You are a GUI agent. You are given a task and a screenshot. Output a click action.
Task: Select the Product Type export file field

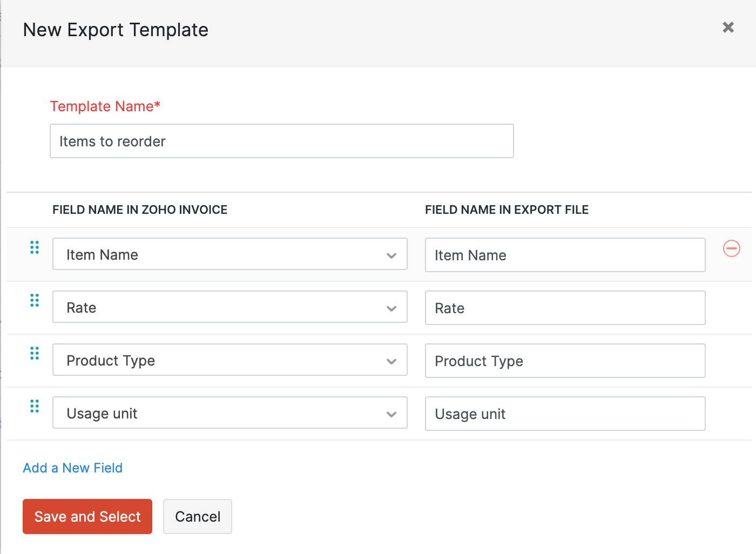[x=565, y=361]
